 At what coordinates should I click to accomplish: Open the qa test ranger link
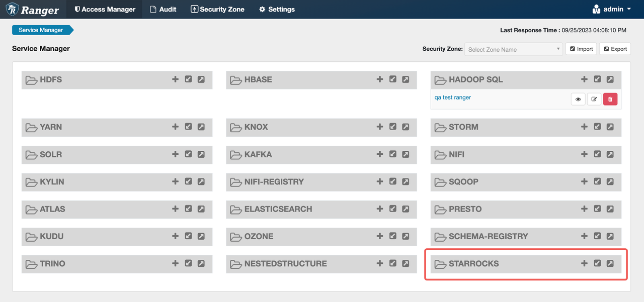click(x=453, y=97)
